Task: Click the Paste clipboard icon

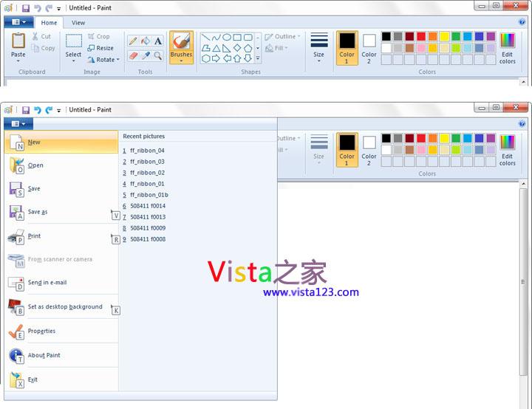Action: coord(18,41)
